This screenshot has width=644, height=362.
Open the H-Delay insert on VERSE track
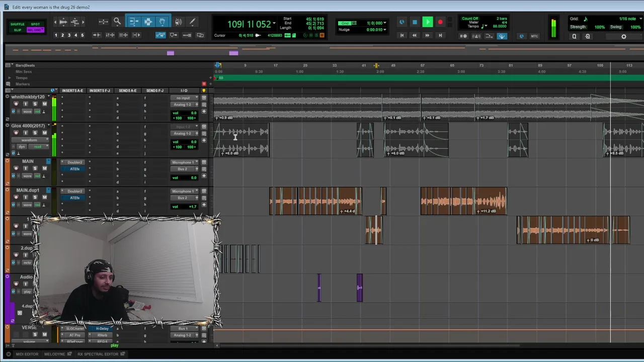102,329
